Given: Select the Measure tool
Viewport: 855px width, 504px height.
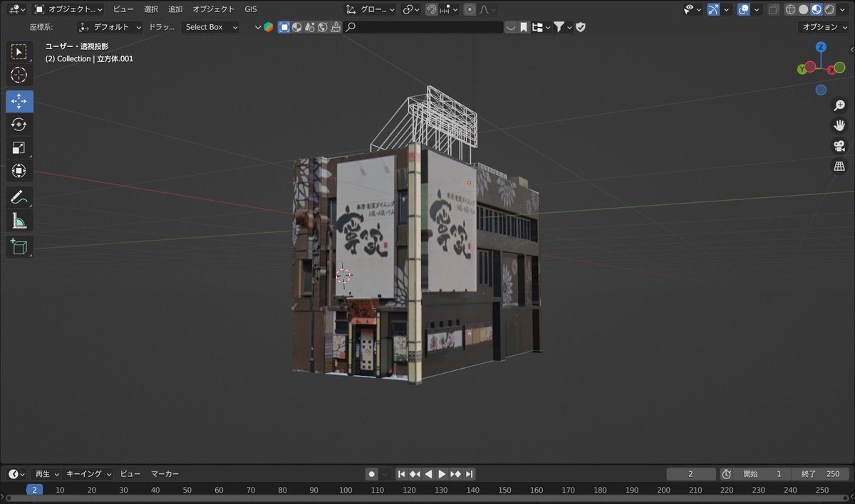Looking at the screenshot, I should pos(19,221).
